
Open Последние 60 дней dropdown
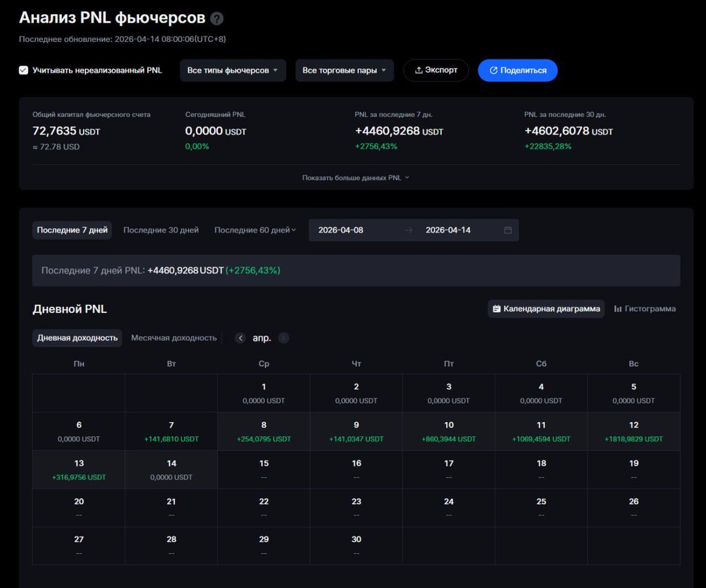click(x=255, y=230)
